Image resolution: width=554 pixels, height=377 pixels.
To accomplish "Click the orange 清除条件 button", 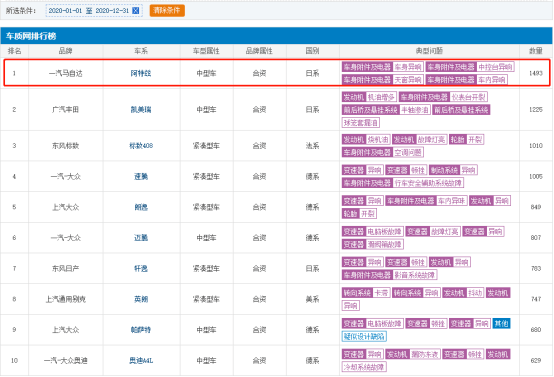I will (x=167, y=10).
